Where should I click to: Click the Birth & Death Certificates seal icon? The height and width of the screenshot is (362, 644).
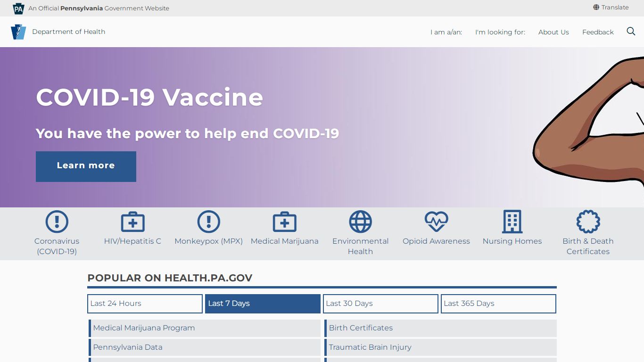pyautogui.click(x=588, y=222)
